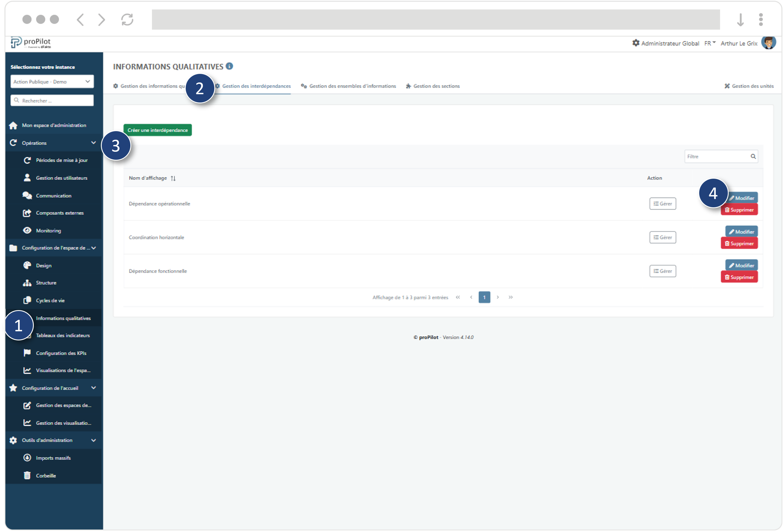Select the Monitoring eye icon
This screenshot has height=532, width=784.
point(27,230)
